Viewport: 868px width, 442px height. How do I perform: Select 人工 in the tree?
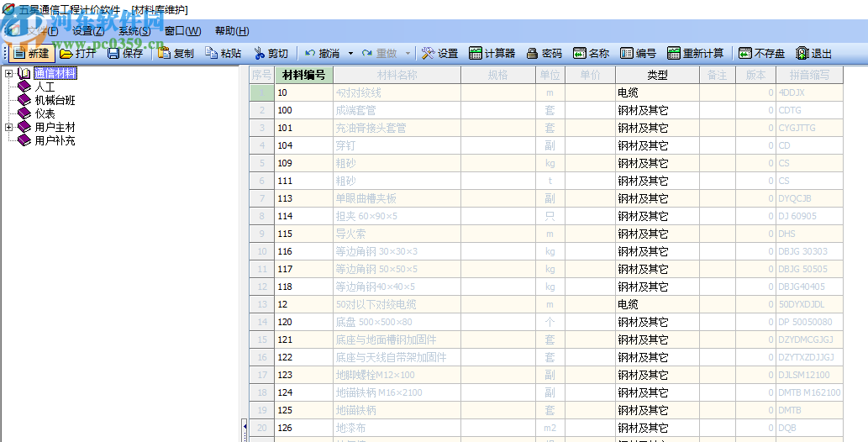coord(45,87)
